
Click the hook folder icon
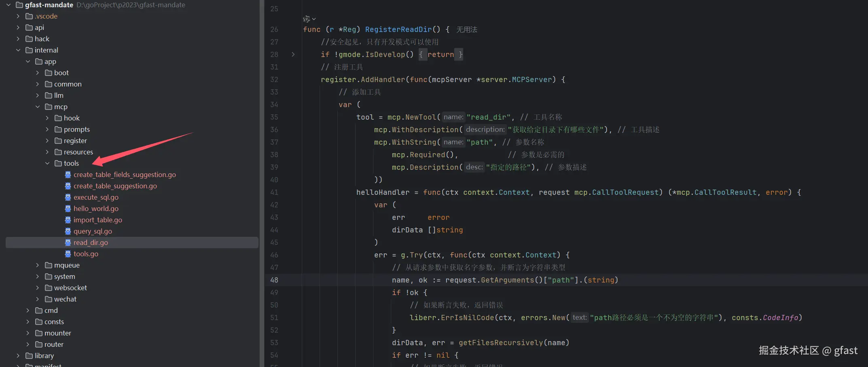click(x=58, y=118)
